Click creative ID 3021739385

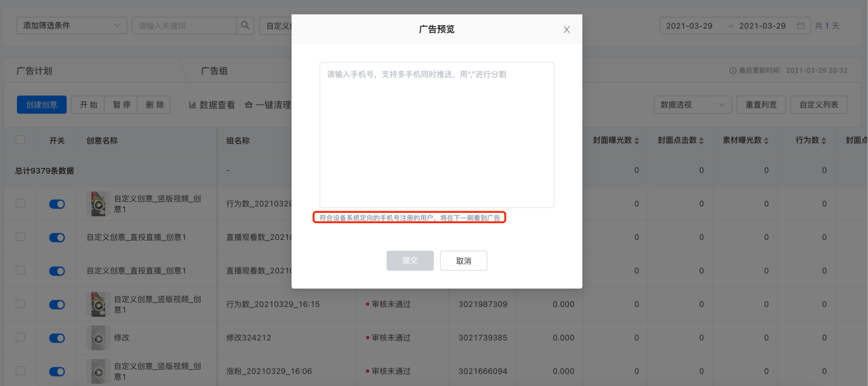click(x=483, y=338)
